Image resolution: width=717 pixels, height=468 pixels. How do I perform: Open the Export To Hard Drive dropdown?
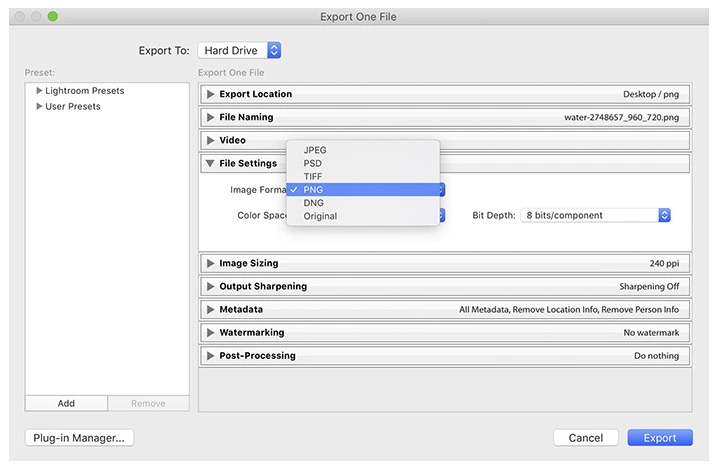click(240, 50)
